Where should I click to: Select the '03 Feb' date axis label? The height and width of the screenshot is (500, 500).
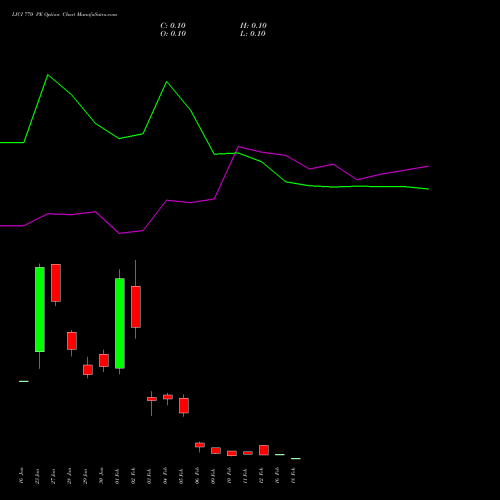[149, 476]
